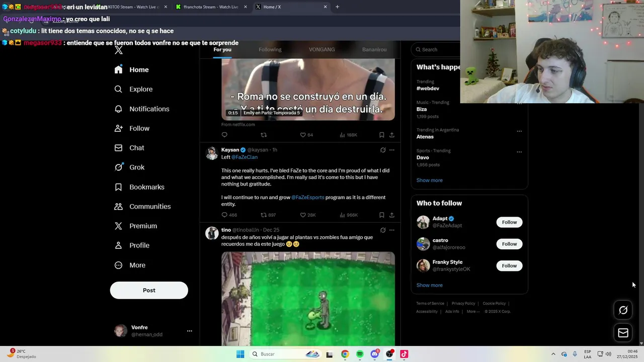The image size is (644, 362).
Task: Open the Follow people icon
Action: click(x=118, y=128)
